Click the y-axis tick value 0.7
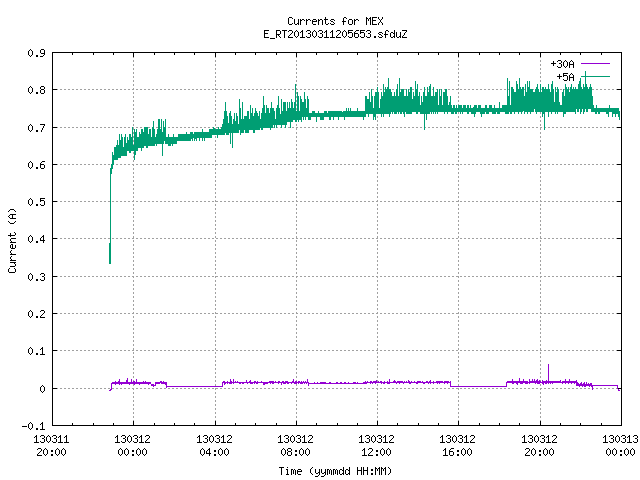 tap(36, 128)
